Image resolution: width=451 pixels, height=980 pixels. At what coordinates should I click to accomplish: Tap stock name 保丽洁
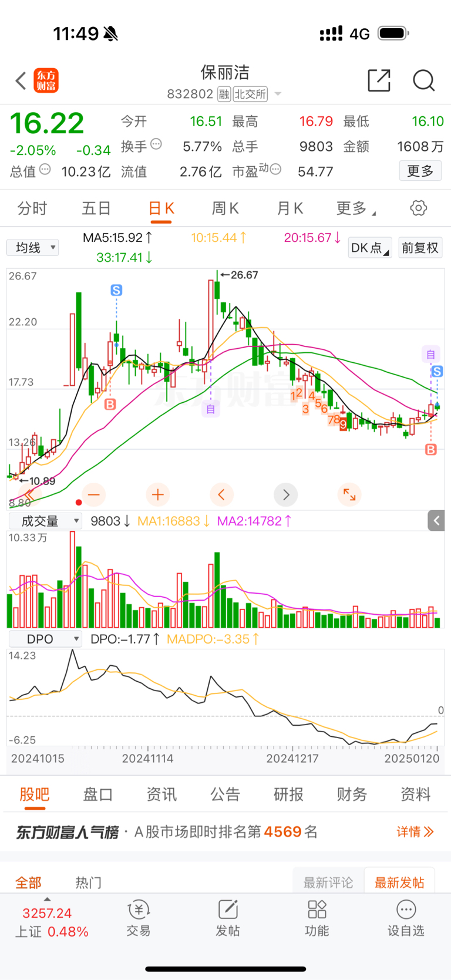(225, 72)
